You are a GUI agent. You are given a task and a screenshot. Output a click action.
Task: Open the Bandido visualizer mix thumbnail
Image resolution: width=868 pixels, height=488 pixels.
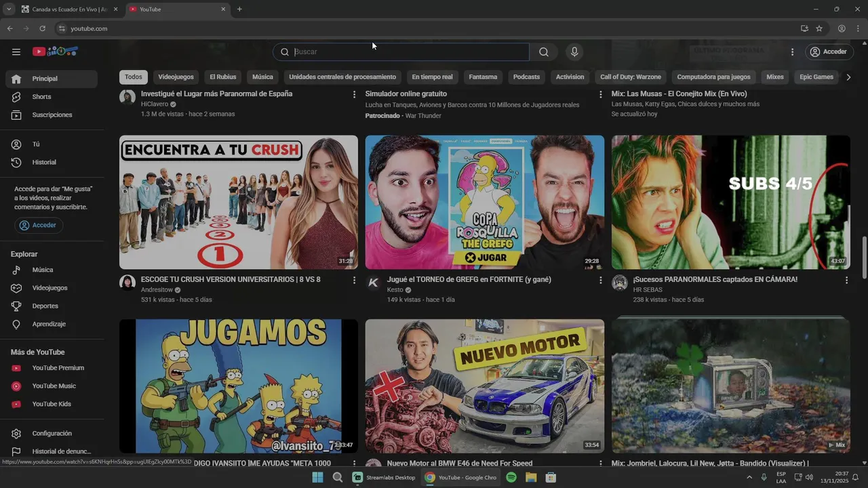click(x=731, y=386)
